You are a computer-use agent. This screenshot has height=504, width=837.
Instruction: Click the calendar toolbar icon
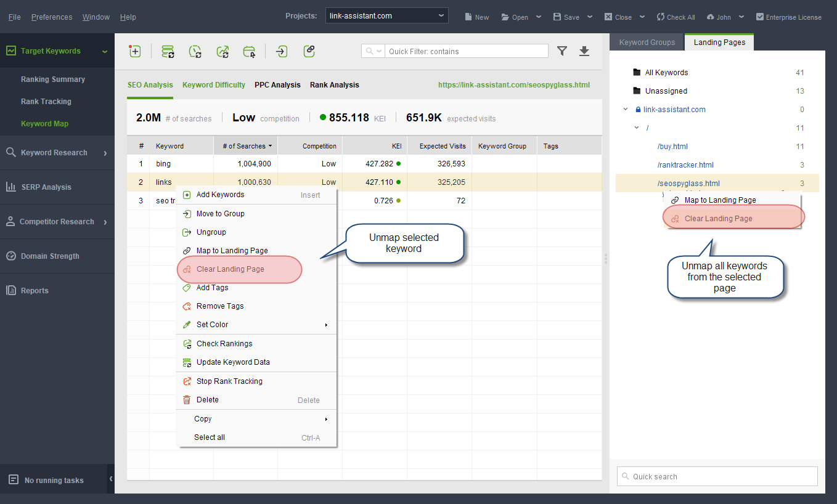point(250,51)
